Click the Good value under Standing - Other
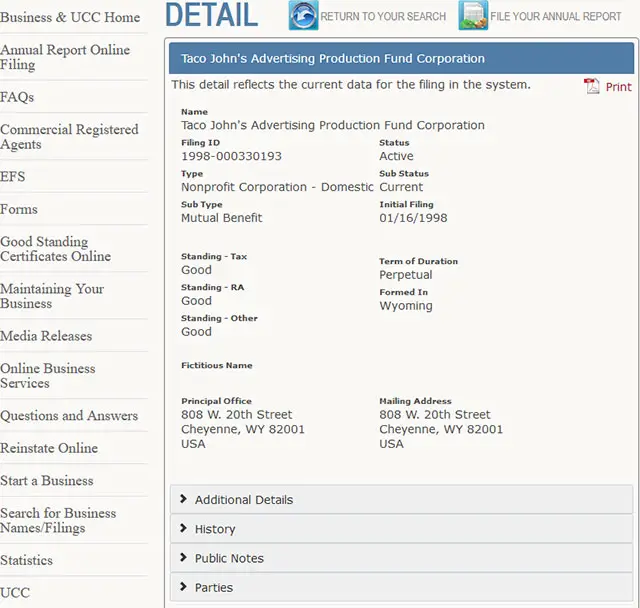640x608 pixels. 196,332
